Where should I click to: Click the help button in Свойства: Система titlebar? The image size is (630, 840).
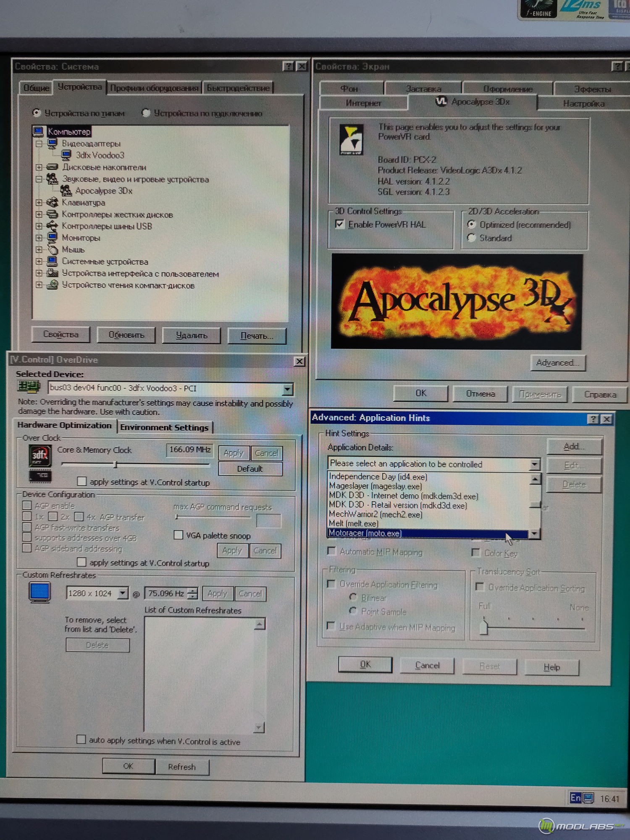pos(288,66)
